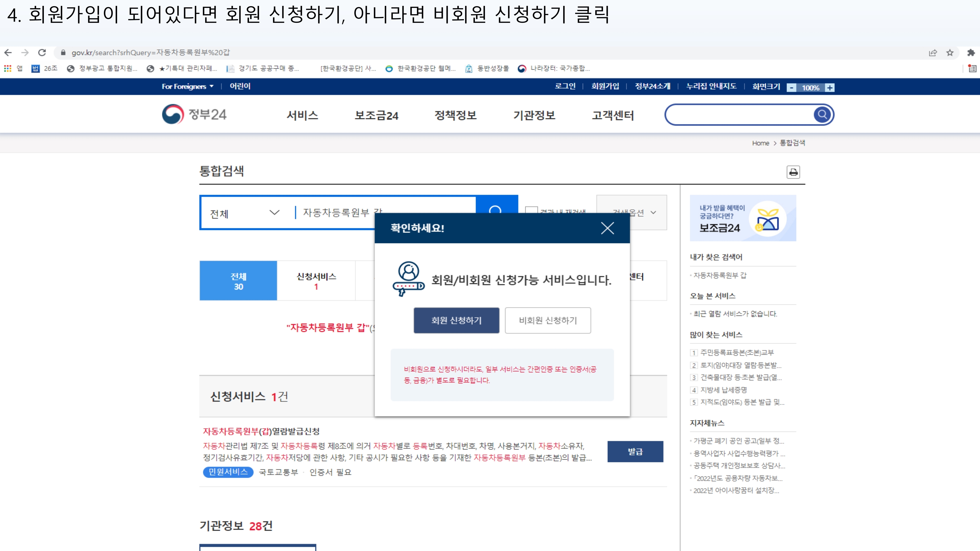Click the magnifier icon in top search bar
Screen dimensions: 980x551
(822, 114)
